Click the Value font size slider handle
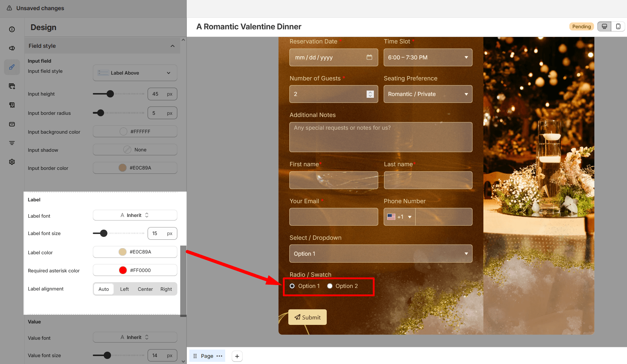627x364 pixels. pyautogui.click(x=107, y=355)
